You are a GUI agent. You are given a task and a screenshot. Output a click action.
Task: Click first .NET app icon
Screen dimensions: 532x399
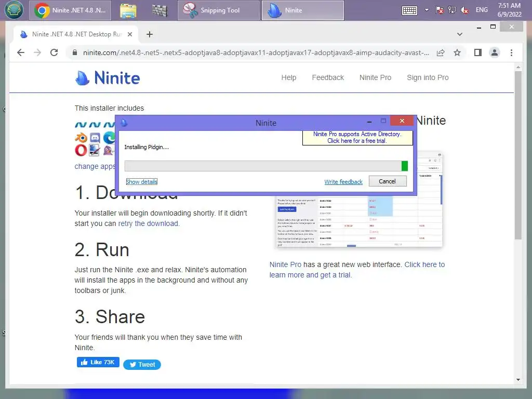coord(81,125)
